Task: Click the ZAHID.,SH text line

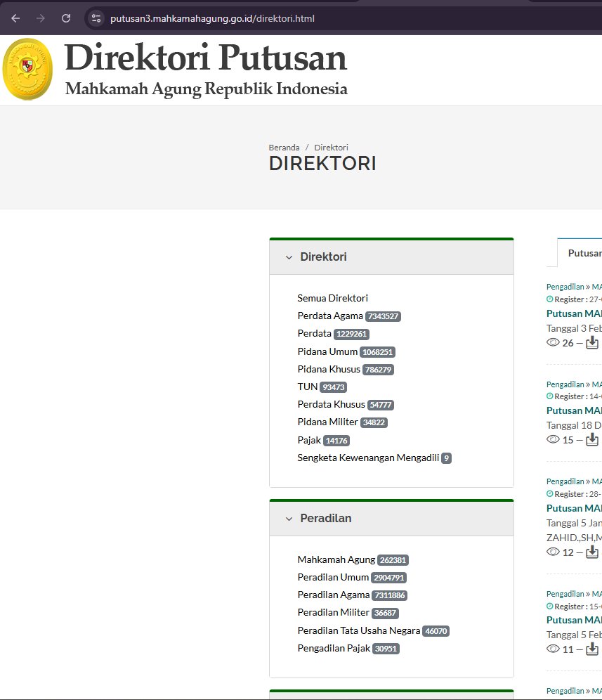Action: pos(575,538)
